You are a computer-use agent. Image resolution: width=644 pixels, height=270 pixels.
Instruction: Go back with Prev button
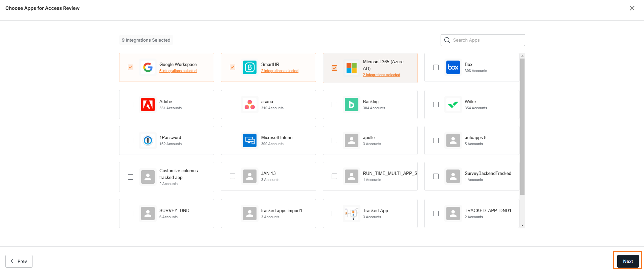pos(19,261)
